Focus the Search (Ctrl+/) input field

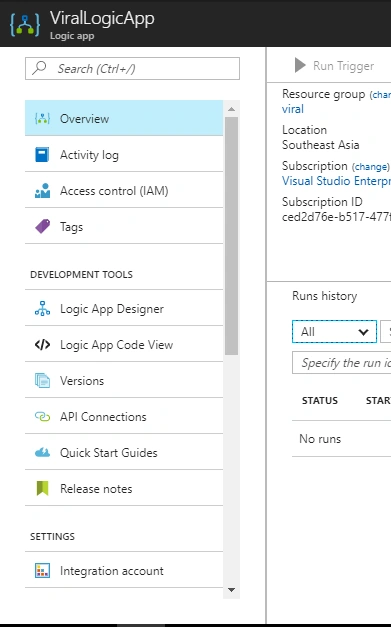point(132,68)
